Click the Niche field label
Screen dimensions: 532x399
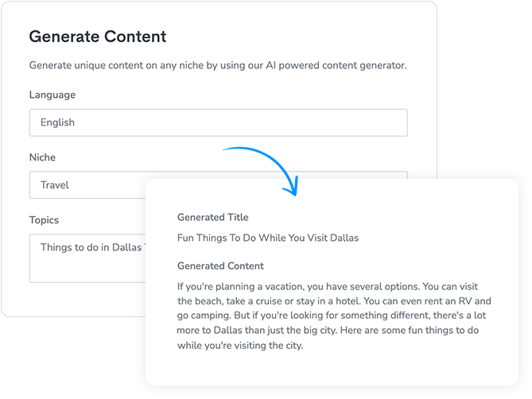point(42,157)
